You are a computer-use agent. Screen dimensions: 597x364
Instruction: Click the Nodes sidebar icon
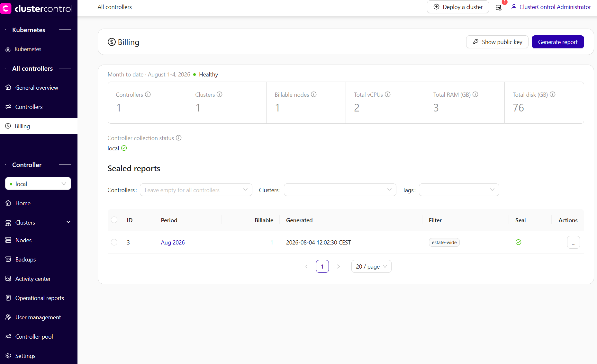pos(8,240)
